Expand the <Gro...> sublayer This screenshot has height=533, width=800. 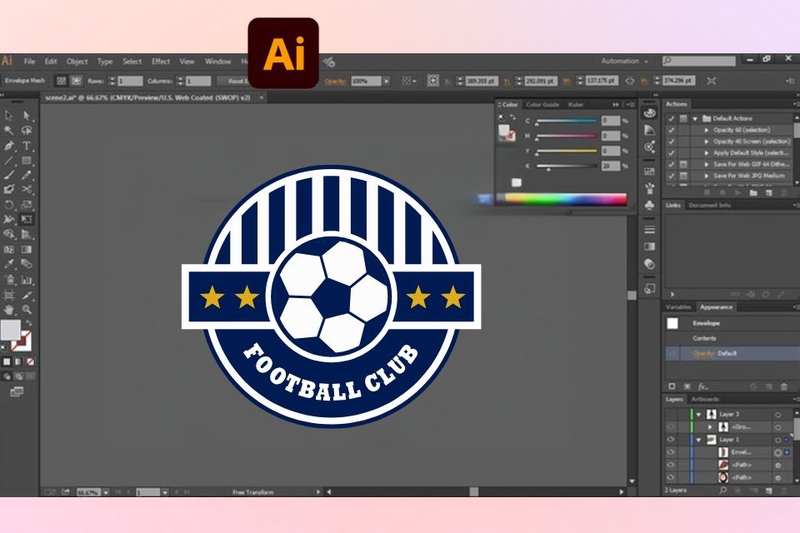click(710, 427)
